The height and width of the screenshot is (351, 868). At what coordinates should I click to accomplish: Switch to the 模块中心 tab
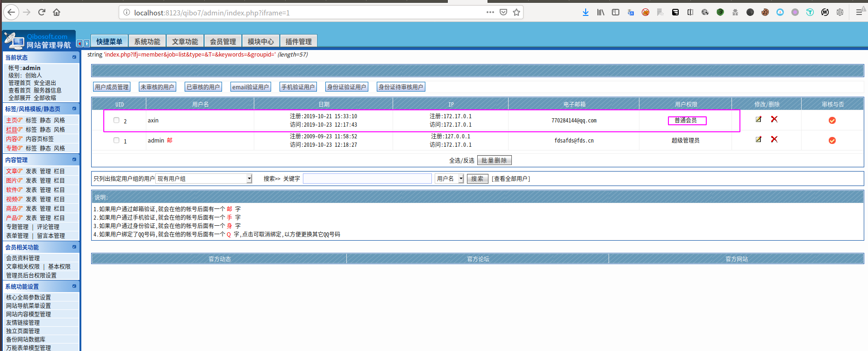261,41
